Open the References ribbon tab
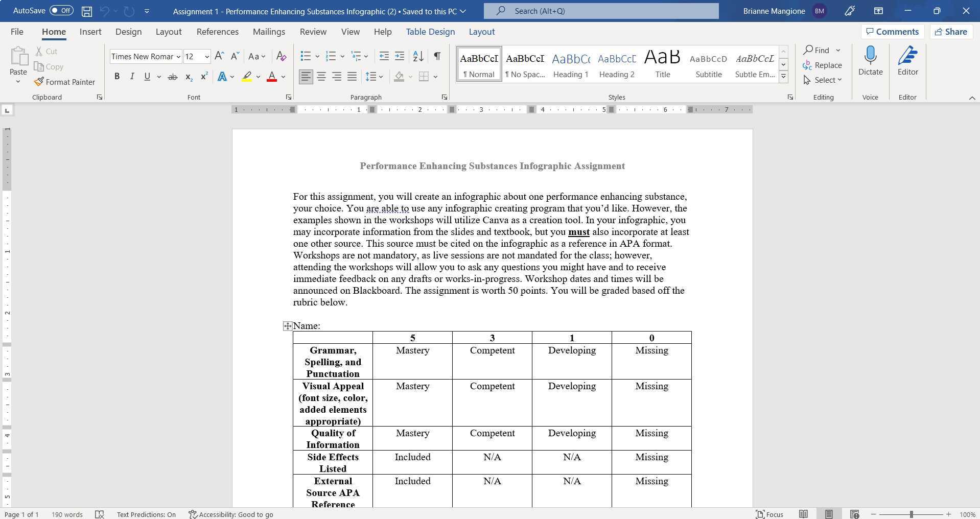This screenshot has height=519, width=980. click(217, 32)
